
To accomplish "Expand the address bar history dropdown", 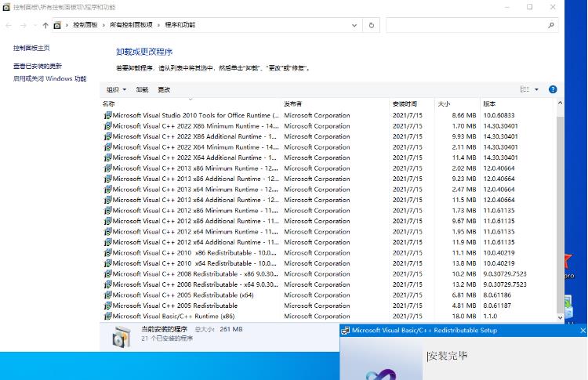I will [x=355, y=25].
